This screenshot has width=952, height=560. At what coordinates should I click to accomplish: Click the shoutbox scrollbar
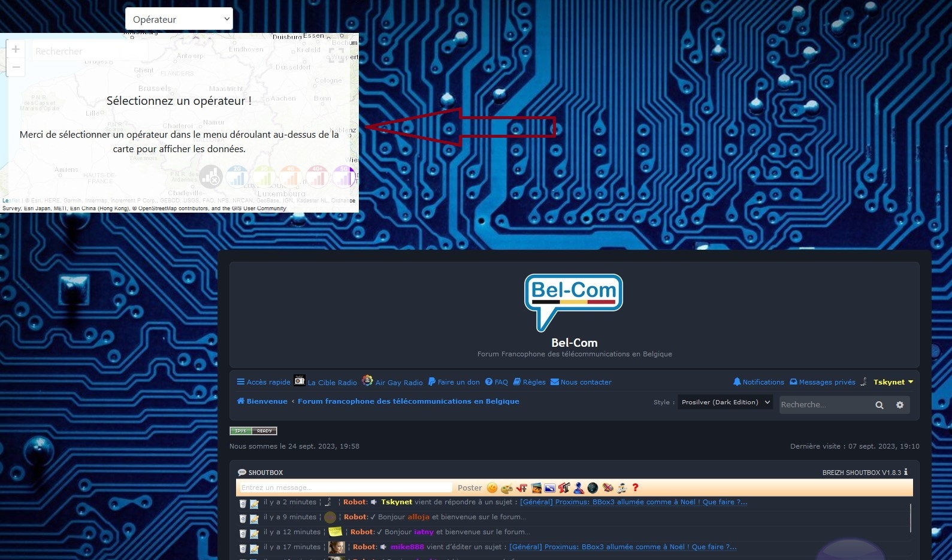(910, 517)
